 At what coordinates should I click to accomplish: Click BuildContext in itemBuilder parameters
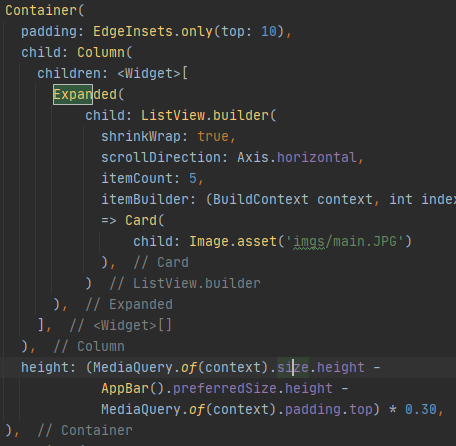pos(261,199)
